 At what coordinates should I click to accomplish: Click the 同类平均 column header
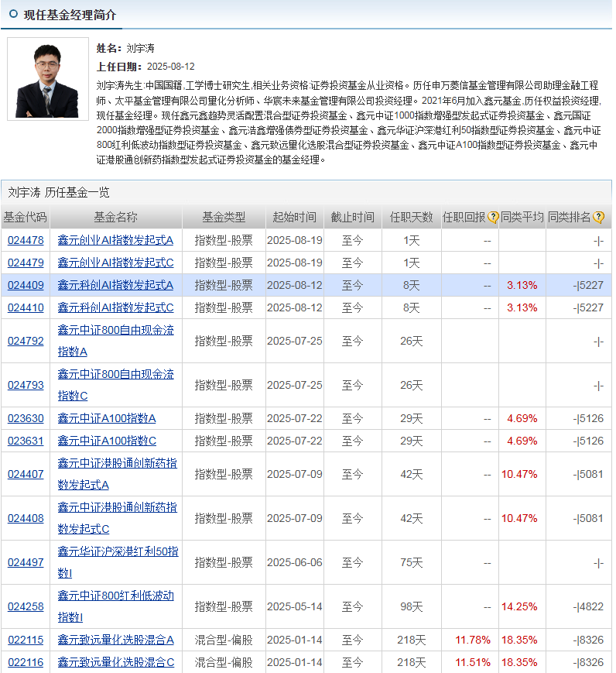click(522, 217)
